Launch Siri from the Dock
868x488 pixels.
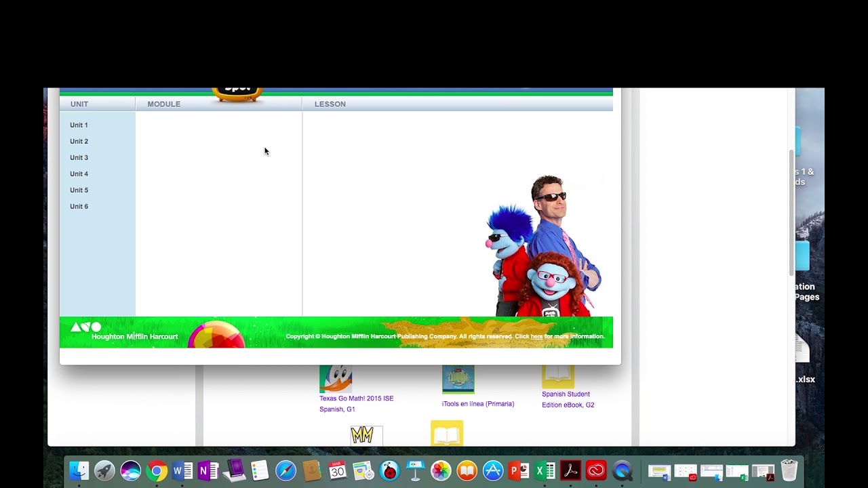point(130,470)
